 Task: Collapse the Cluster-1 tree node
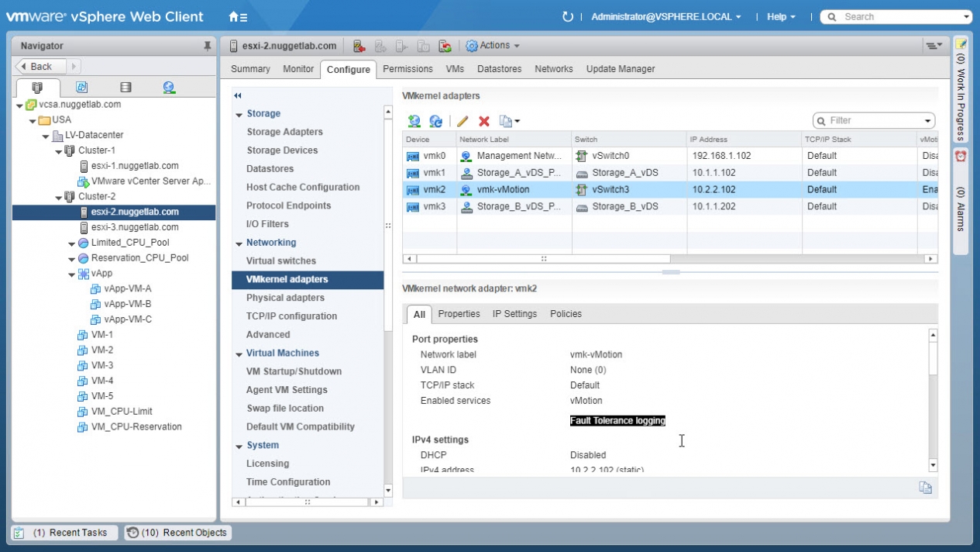click(59, 151)
